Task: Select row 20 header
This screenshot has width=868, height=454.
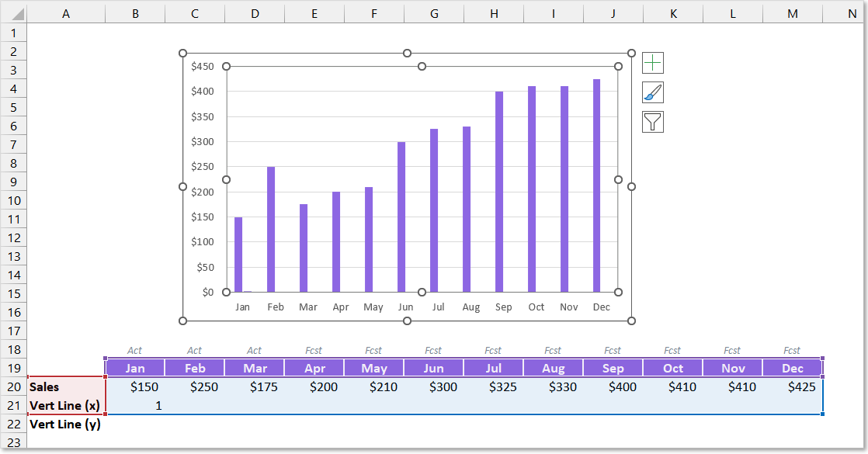Action: (14, 386)
